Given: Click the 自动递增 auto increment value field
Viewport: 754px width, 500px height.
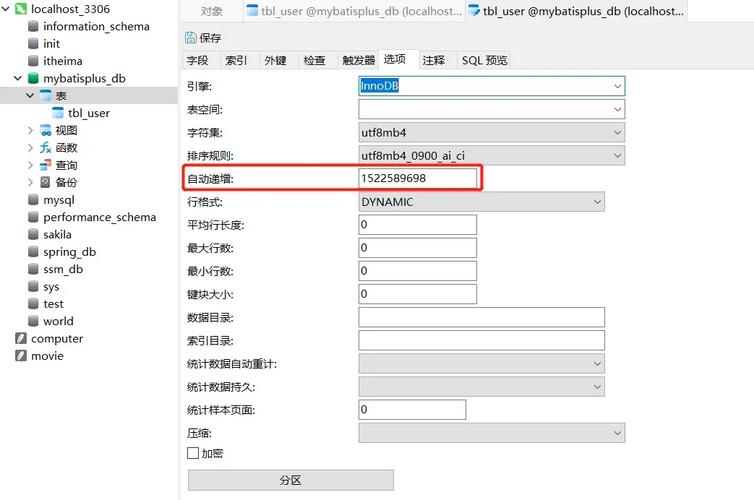Looking at the screenshot, I should point(417,178).
